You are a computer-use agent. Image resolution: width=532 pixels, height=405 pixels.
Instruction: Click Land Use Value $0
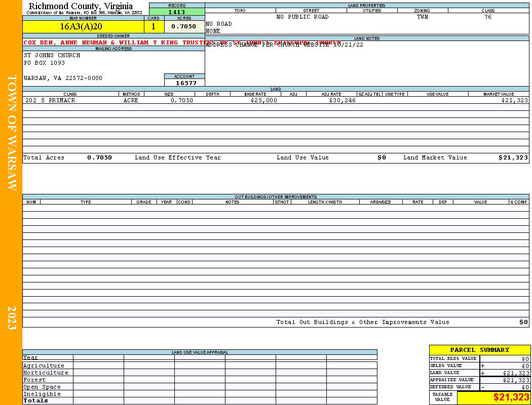point(382,157)
